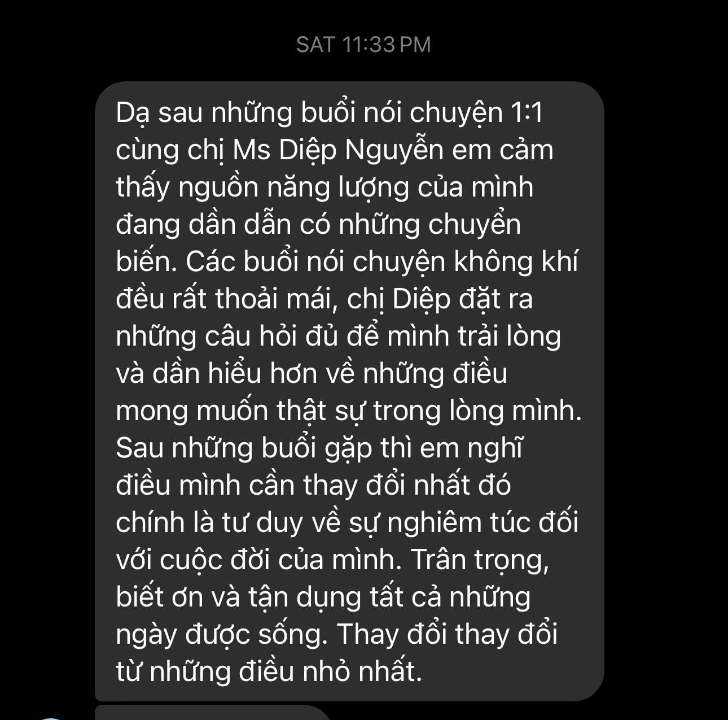Viewport: 728px width, 720px height.
Task: Click the line 'điều mình cần thay đổi nhất đó'
Action: tap(314, 486)
